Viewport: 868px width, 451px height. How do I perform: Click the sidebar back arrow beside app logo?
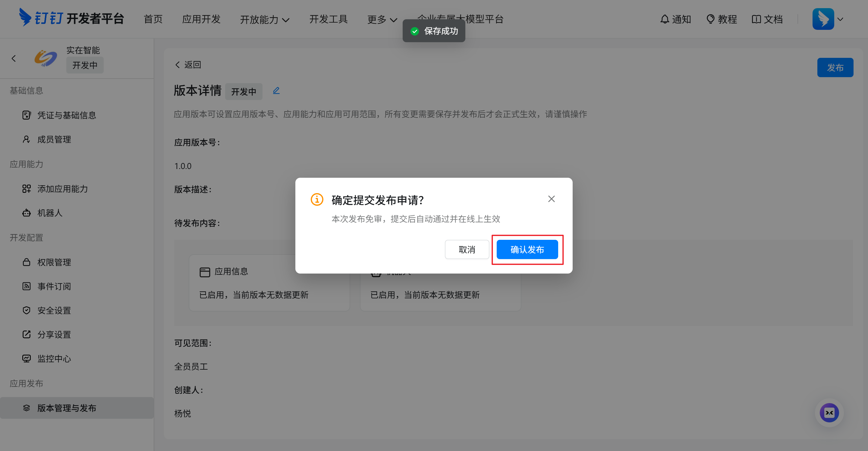(14, 59)
